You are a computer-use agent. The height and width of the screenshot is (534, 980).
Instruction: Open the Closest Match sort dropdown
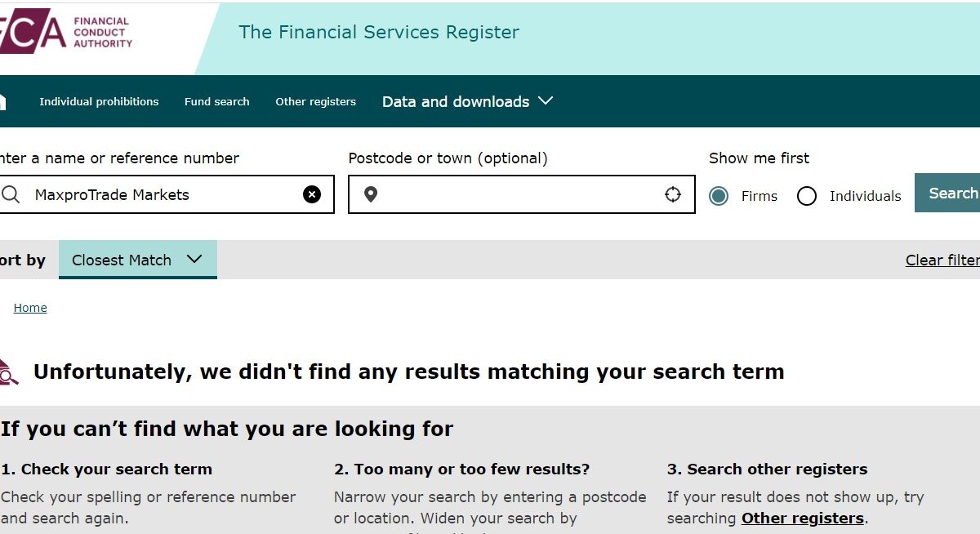138,260
